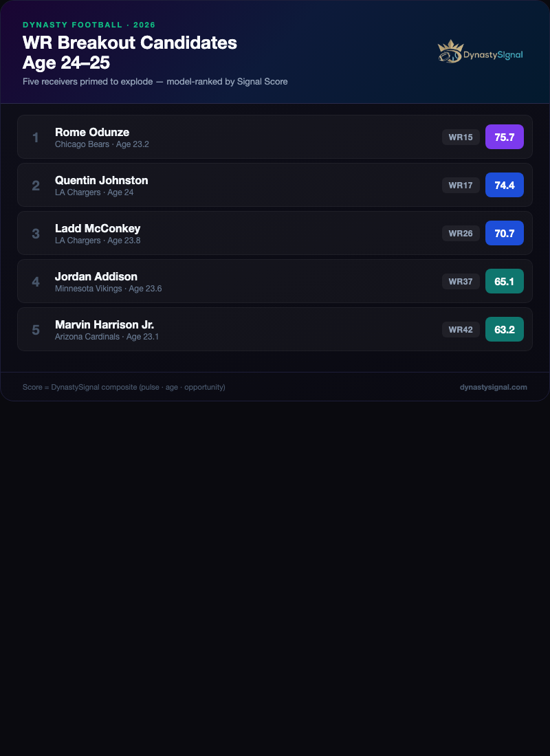Image resolution: width=550 pixels, height=756 pixels.
Task: Click the WR42 rank tag
Action: [x=461, y=330]
